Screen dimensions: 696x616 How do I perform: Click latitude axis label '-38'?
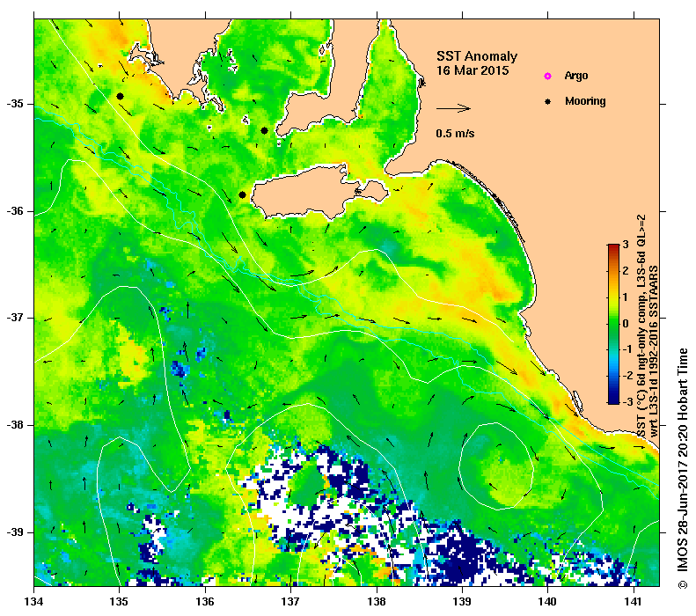(x=14, y=425)
